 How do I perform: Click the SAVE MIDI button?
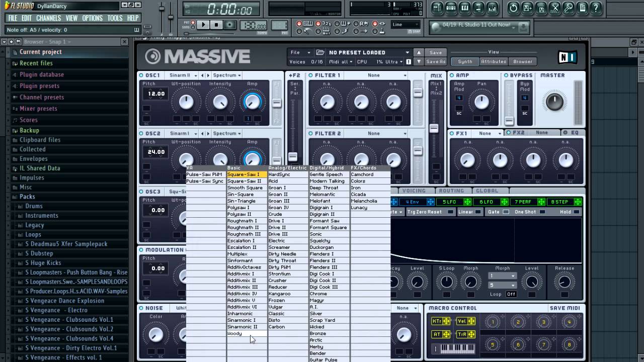(565, 308)
